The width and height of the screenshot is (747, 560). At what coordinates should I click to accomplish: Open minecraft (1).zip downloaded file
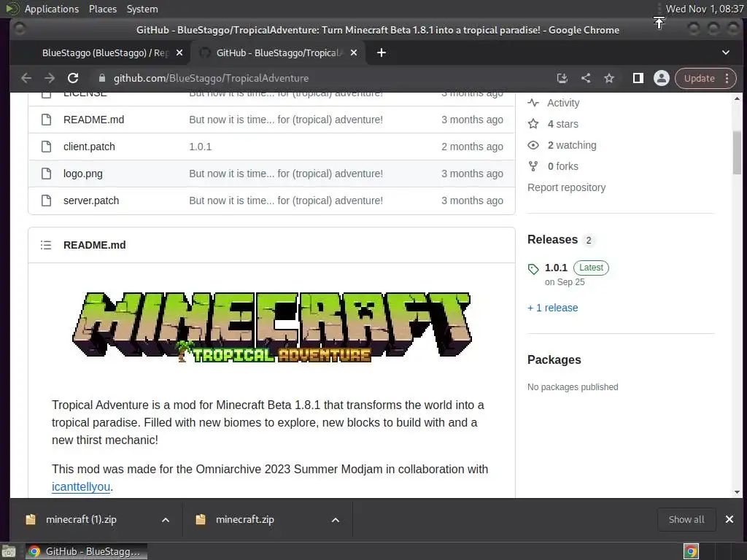coord(81,519)
